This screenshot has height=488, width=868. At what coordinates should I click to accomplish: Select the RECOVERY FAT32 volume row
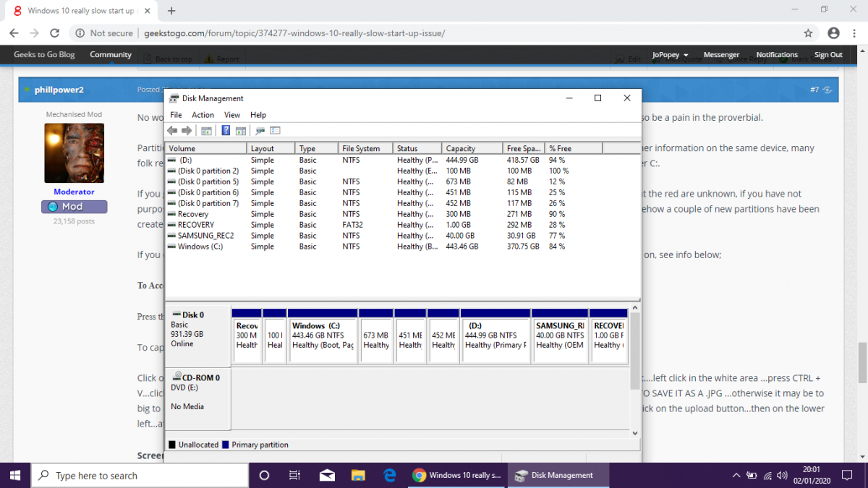tap(402, 225)
